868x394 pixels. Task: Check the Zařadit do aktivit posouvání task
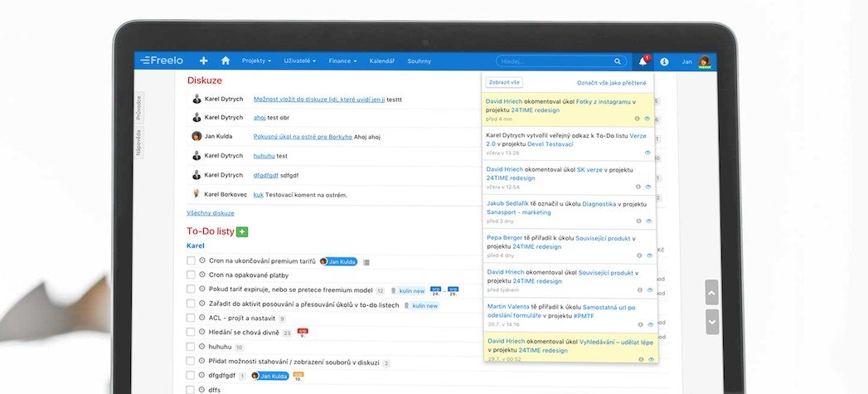tap(191, 304)
